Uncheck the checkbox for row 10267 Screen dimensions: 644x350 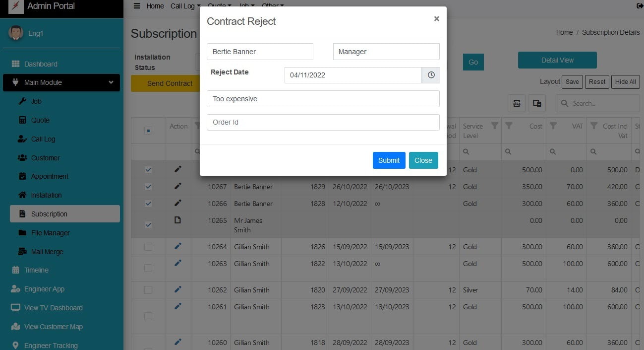[148, 187]
